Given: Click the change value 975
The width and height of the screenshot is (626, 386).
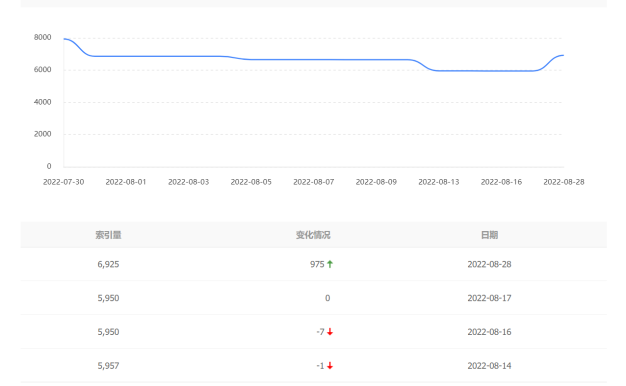Looking at the screenshot, I should coord(317,264).
